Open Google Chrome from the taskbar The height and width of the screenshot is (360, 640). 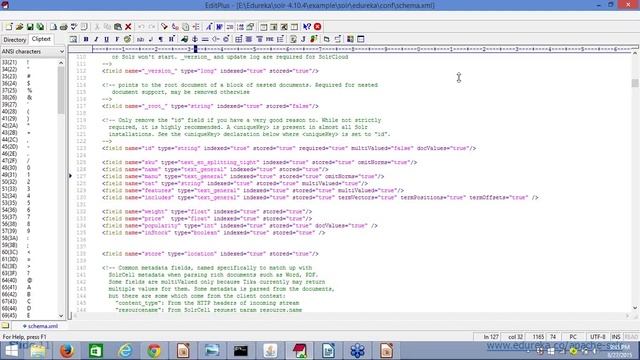(x=154, y=351)
